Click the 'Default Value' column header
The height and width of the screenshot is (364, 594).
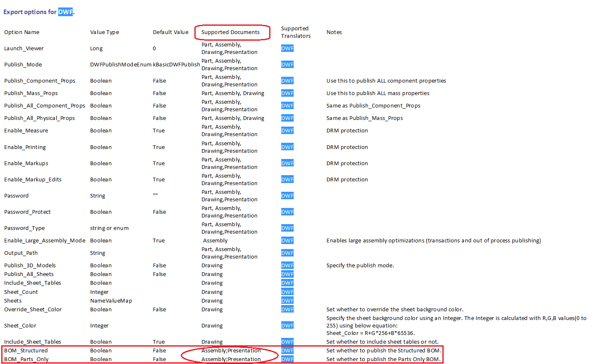(x=170, y=32)
